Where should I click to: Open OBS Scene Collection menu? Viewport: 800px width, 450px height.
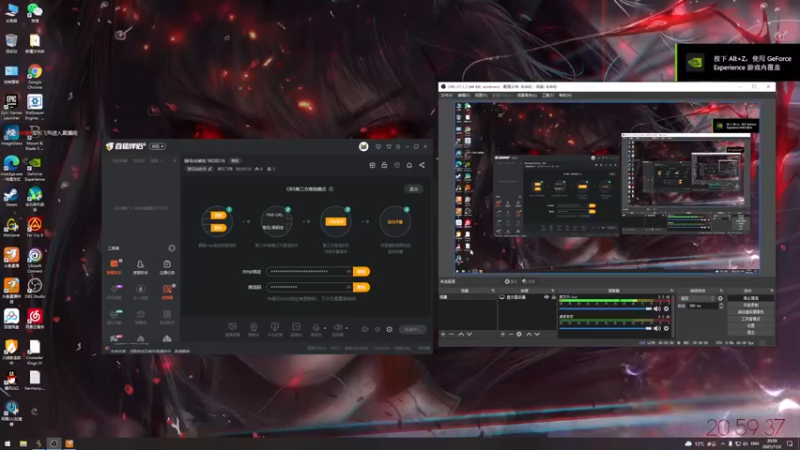[x=527, y=95]
